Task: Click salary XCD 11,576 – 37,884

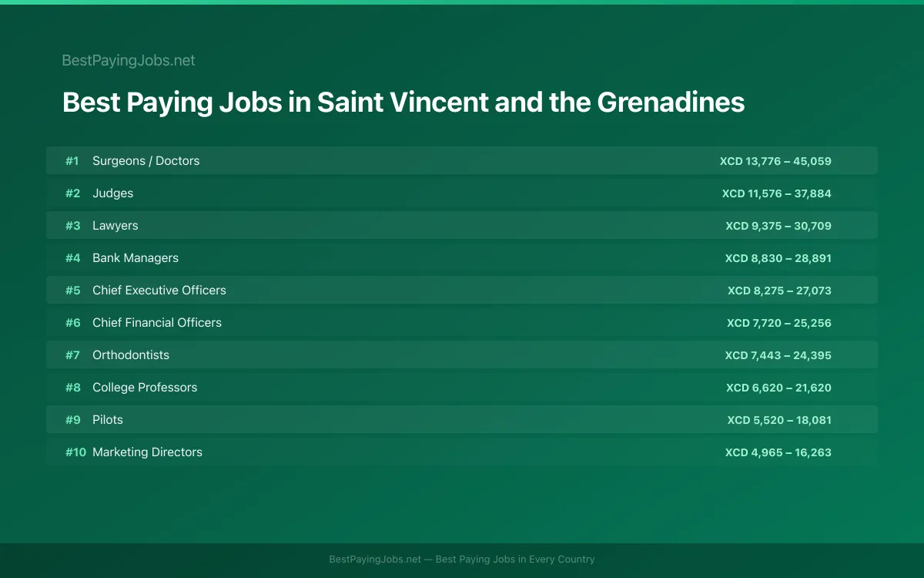Action: pos(777,193)
